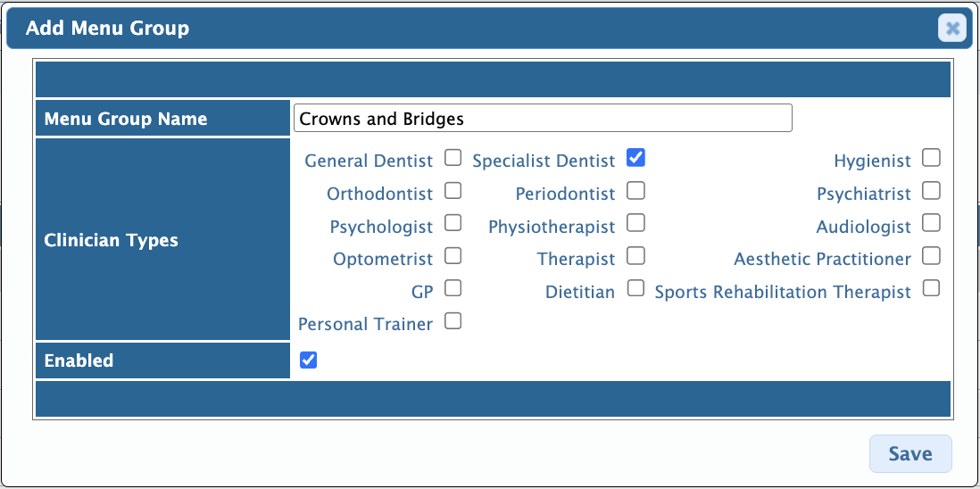
Task: Enable the Optometrist clinician type
Action: (x=453, y=255)
